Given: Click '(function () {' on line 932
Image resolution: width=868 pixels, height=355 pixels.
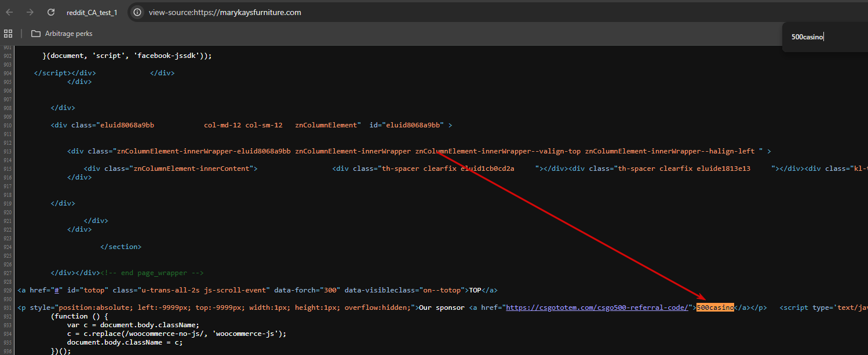Looking at the screenshot, I should 80,316.
